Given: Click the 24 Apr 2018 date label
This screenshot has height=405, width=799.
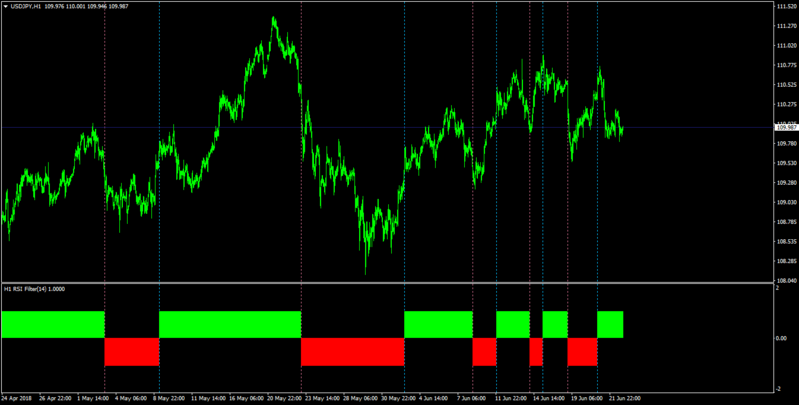Looking at the screenshot, I should tap(15, 398).
